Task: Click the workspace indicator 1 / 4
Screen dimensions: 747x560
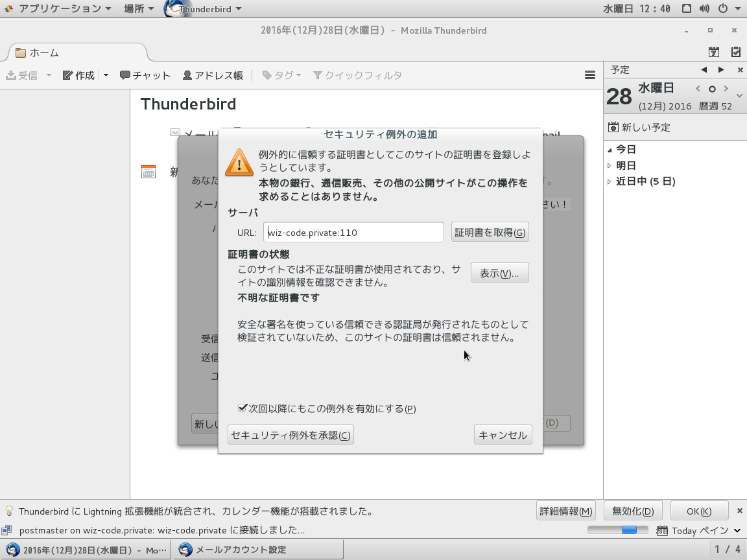Action: click(728, 550)
